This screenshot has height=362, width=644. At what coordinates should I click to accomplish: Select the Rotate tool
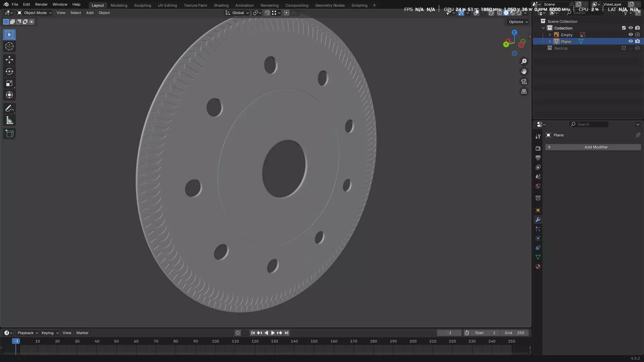tap(9, 71)
